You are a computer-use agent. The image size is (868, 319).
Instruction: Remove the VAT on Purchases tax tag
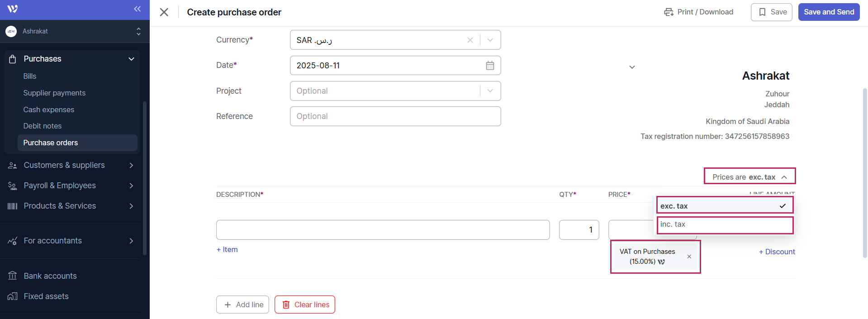[x=689, y=257]
